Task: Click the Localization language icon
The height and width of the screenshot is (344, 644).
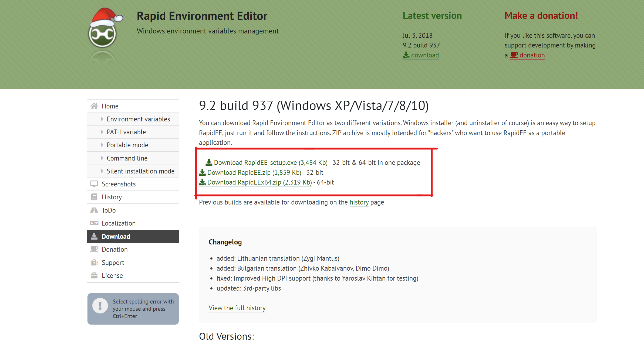Action: [x=94, y=223]
